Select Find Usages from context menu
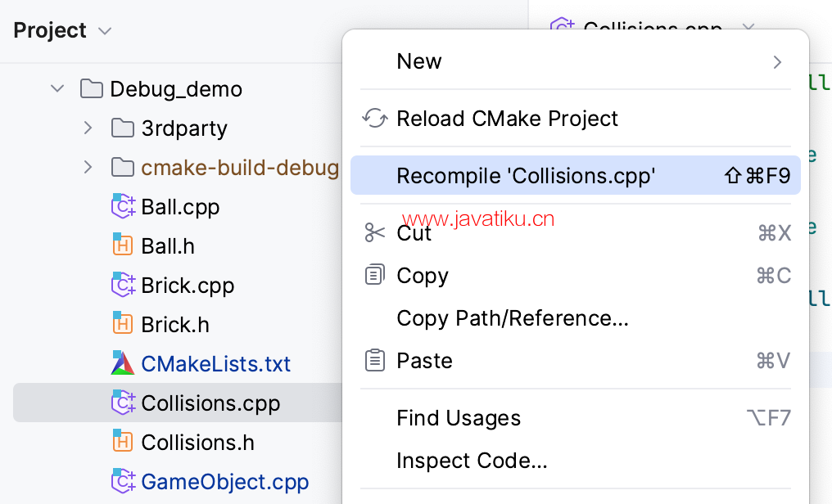 575,417
